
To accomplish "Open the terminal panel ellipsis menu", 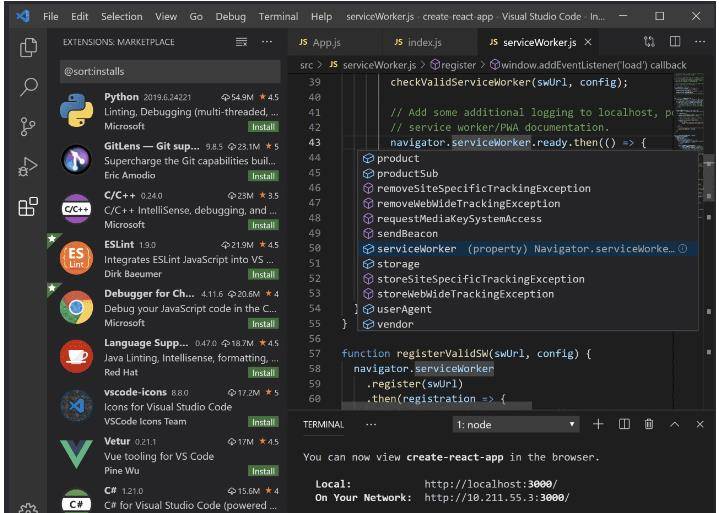I will click(x=371, y=425).
